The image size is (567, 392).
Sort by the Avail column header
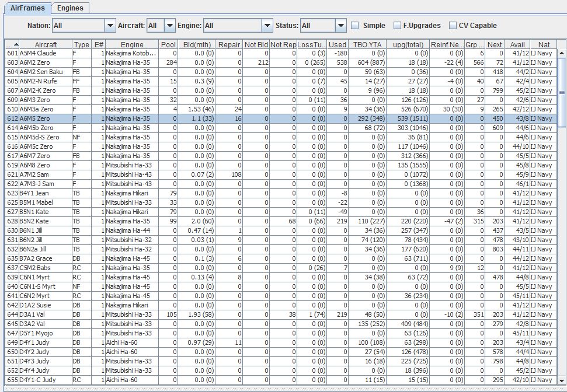tap(517, 44)
